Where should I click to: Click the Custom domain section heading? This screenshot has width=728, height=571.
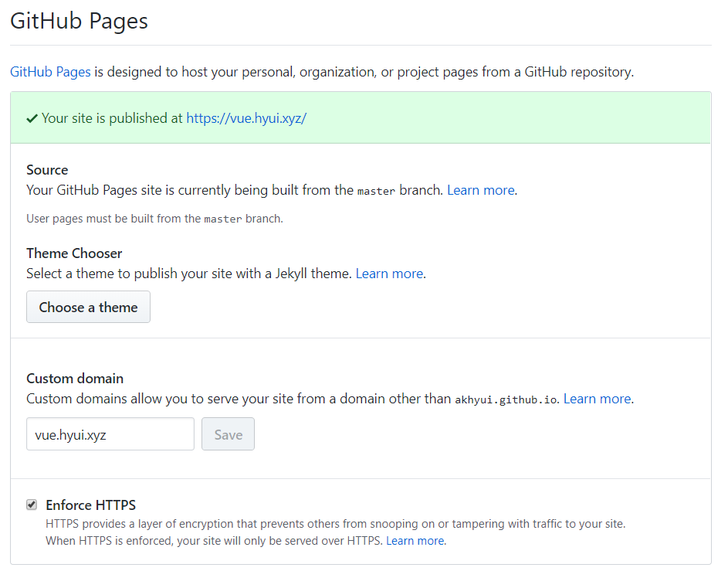click(x=74, y=378)
